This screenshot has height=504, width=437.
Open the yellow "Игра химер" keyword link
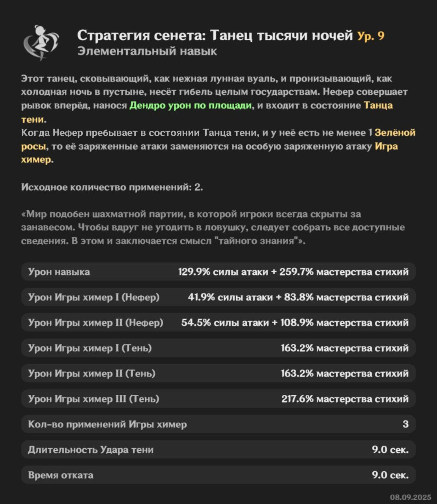point(386,146)
